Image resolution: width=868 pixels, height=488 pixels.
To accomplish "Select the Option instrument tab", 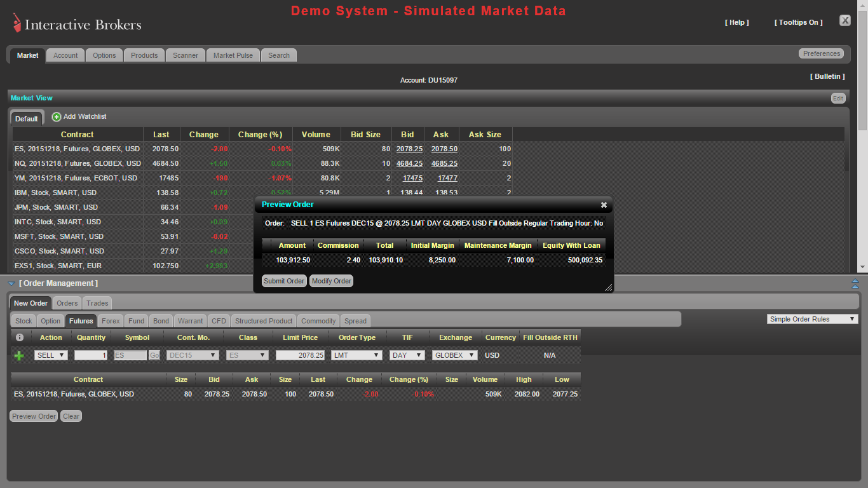I will pos(51,321).
